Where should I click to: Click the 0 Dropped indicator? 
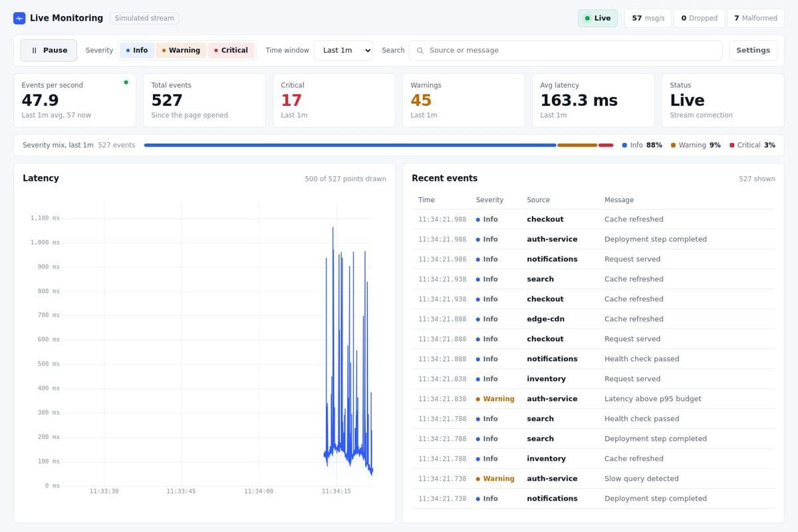click(699, 18)
